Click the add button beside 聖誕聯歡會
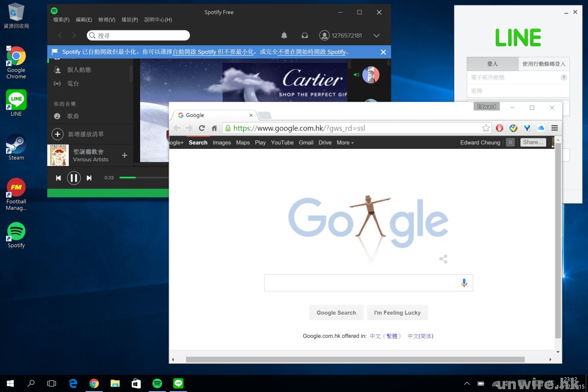The image size is (588, 392). click(124, 155)
